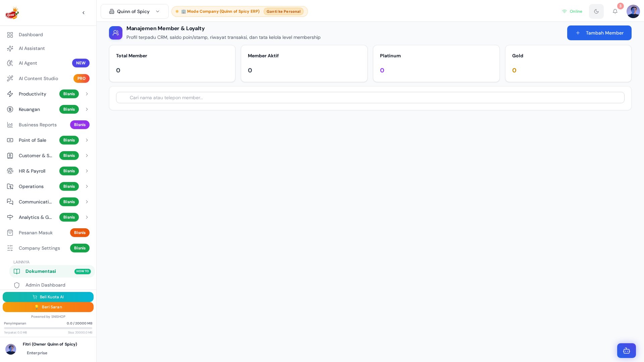Viewport: 644px width, 362px height.
Task: Click the AI Assistant sparkle icon
Action: [10, 49]
